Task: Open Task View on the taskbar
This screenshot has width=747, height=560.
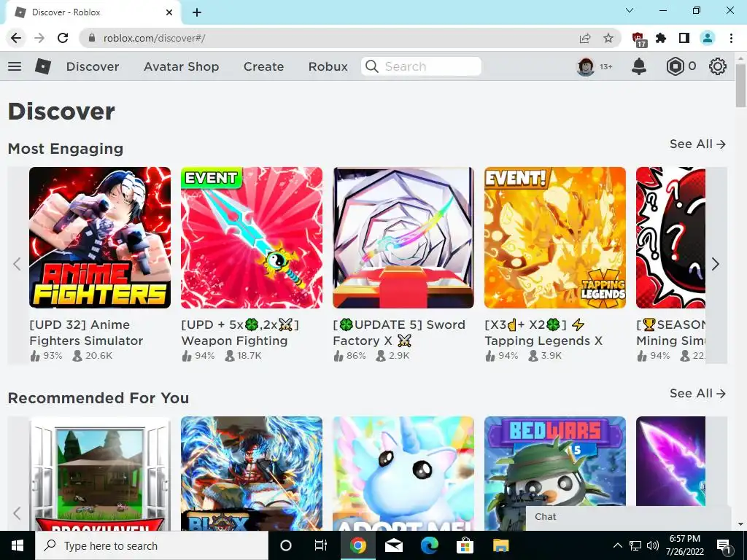Action: (x=321, y=545)
